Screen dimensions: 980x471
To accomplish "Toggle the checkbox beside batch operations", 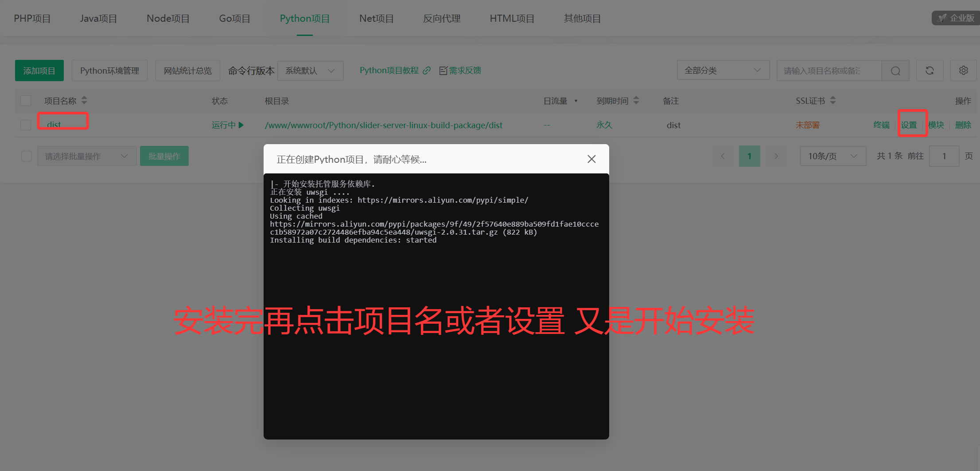I will point(27,156).
